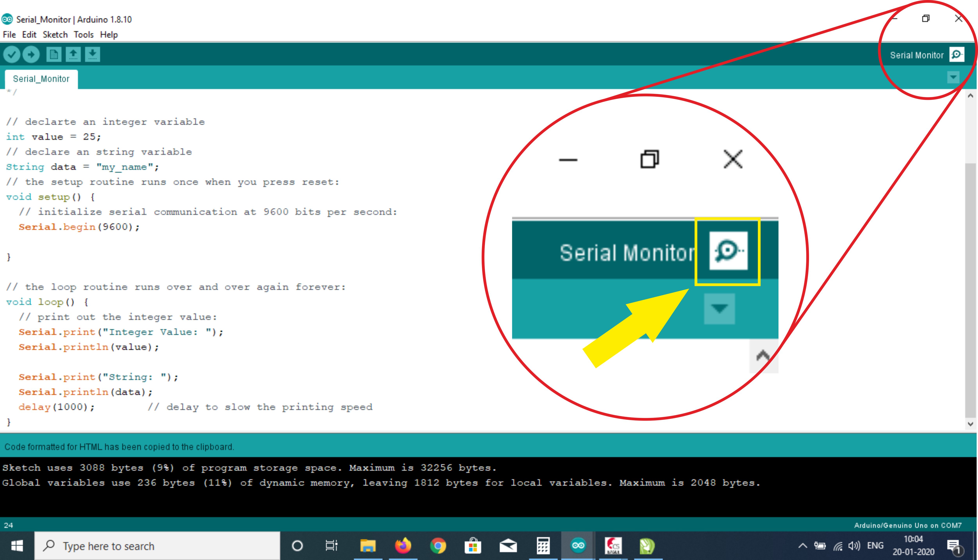
Task: Open Microsoft Store from the taskbar
Action: [473, 546]
